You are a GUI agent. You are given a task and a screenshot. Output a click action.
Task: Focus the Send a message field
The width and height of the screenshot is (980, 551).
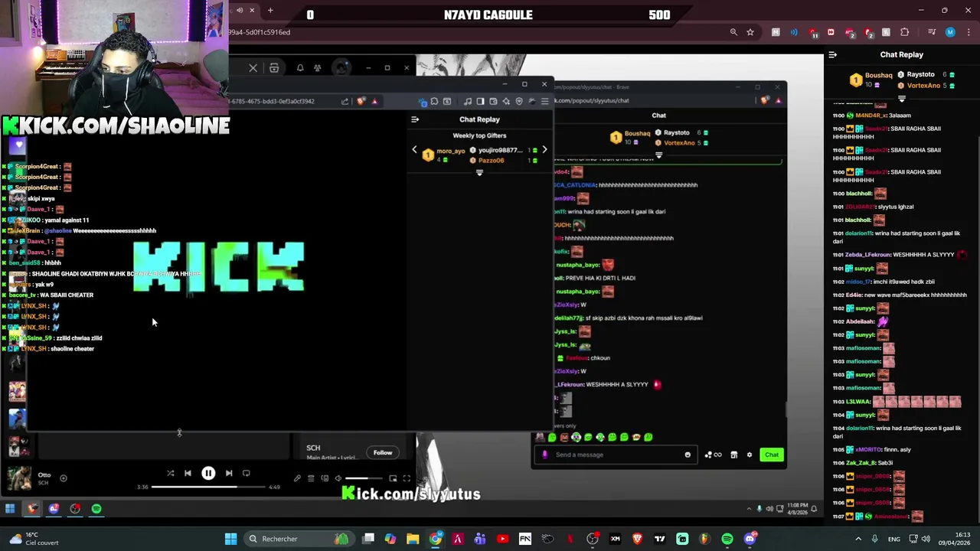tap(617, 455)
